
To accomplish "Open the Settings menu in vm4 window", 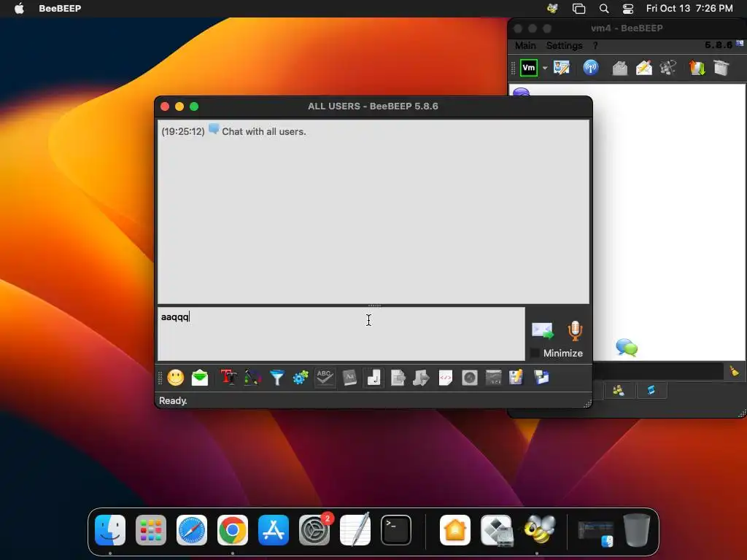I will (x=564, y=45).
